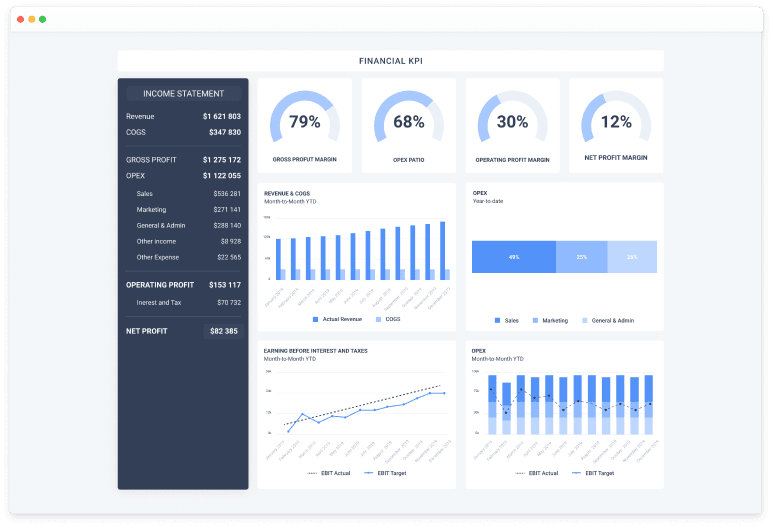Click the Interest and Tax amount $70 732
The width and height of the screenshot is (773, 529).
[x=229, y=303]
